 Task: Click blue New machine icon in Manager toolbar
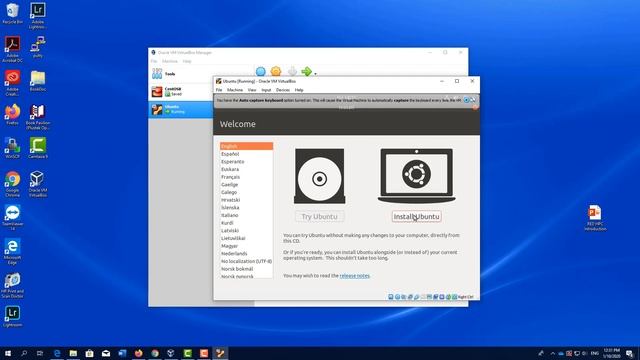[260, 71]
